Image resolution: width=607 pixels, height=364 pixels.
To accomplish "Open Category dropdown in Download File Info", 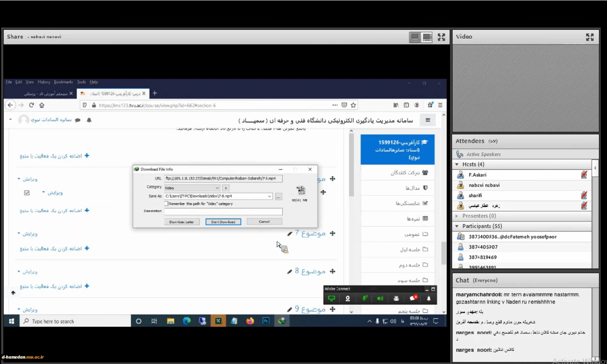I will [217, 188].
